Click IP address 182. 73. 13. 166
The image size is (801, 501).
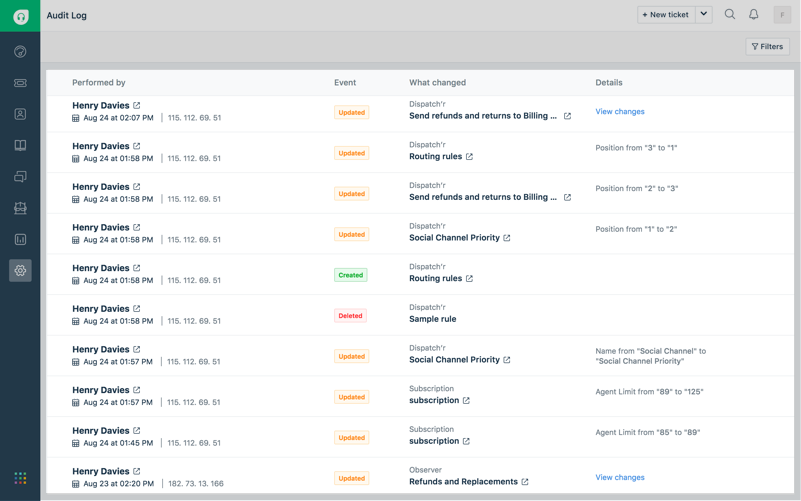(x=196, y=484)
